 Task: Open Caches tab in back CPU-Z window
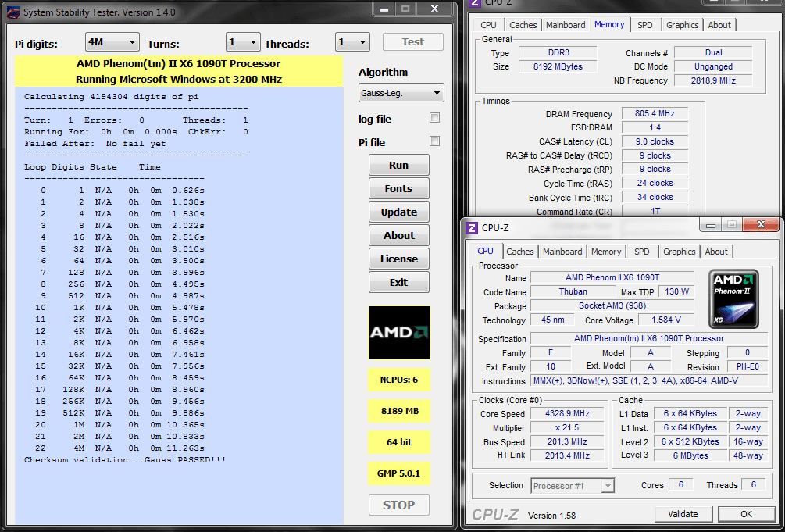(x=523, y=25)
